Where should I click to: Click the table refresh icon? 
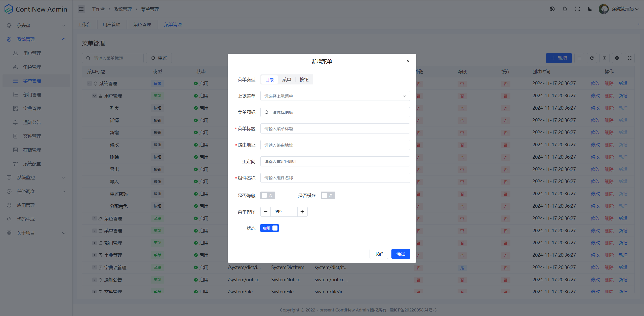[592, 58]
